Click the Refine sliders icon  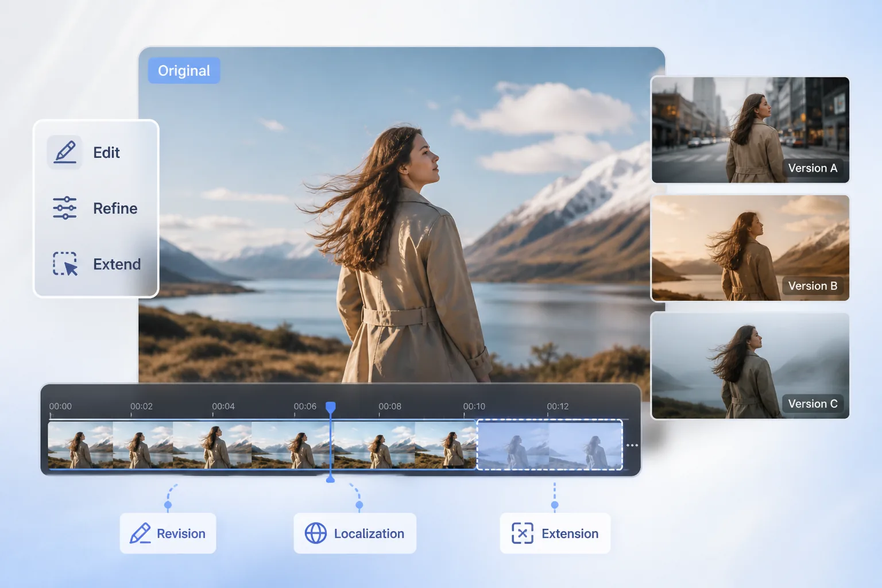[65, 208]
